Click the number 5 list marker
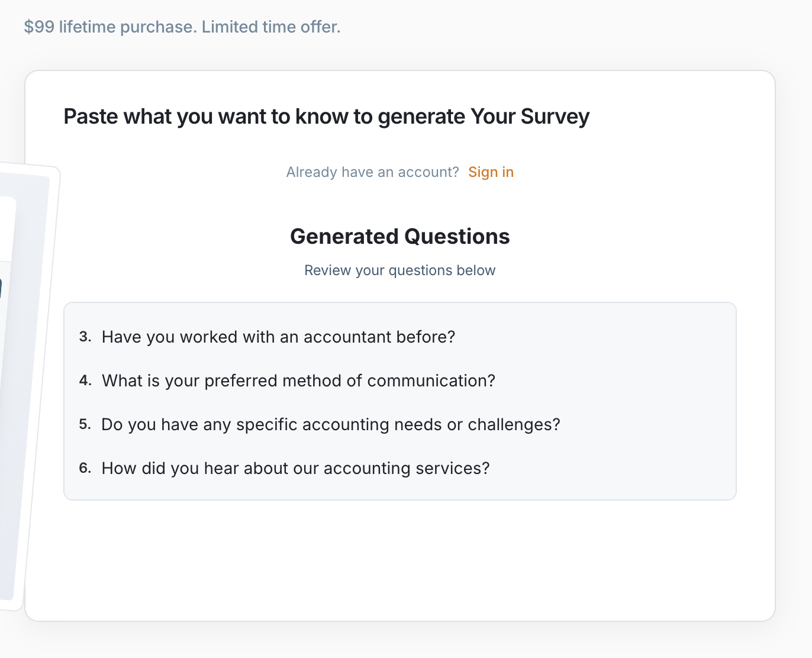 (x=85, y=424)
